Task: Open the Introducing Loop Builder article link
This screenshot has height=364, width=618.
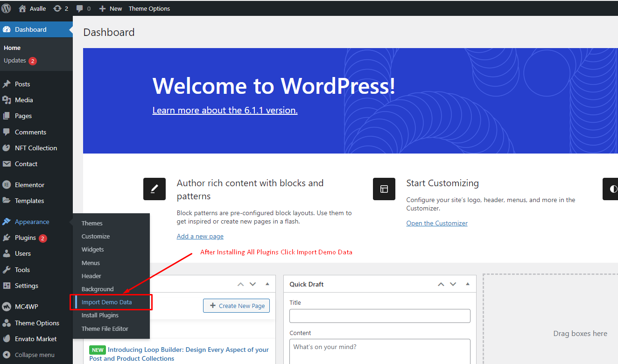Action: [179, 354]
